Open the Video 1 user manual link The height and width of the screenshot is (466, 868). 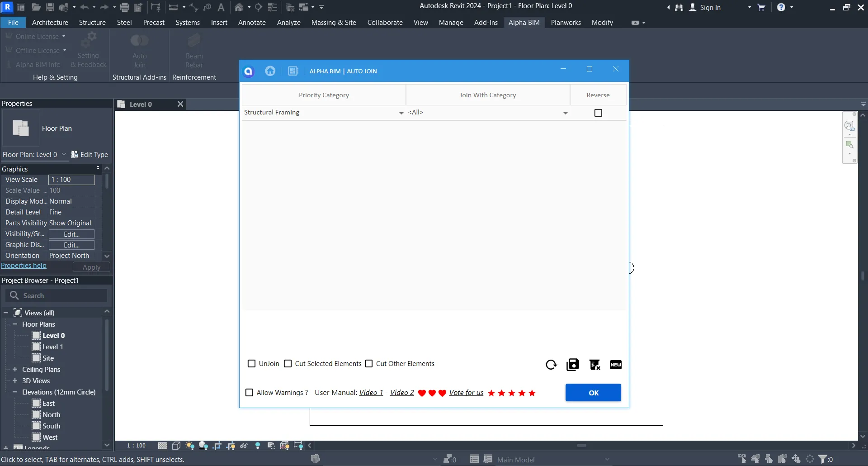pyautogui.click(x=371, y=393)
